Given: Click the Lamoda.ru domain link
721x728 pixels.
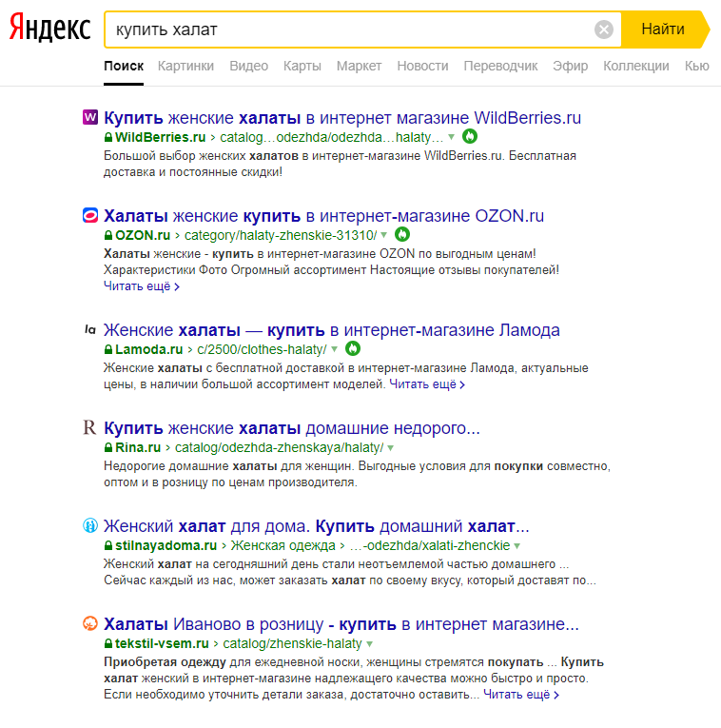Looking at the screenshot, I should click(149, 349).
